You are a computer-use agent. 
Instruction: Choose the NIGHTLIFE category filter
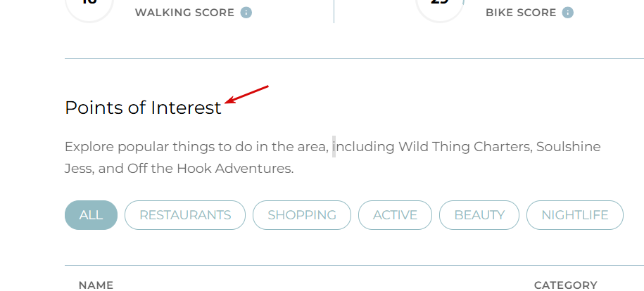pos(575,215)
